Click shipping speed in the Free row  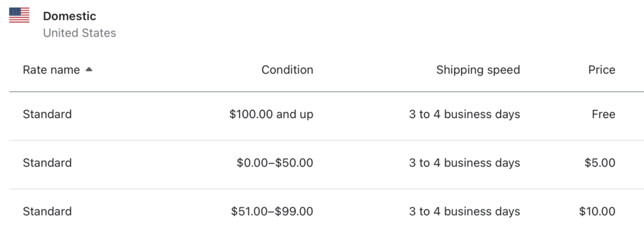pyautogui.click(x=465, y=114)
